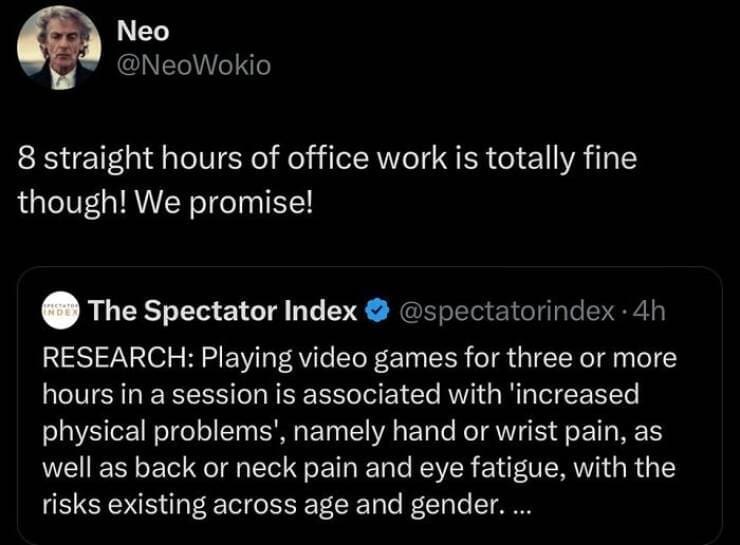
Task: Open The Spectator Index account name
Action: (x=223, y=313)
